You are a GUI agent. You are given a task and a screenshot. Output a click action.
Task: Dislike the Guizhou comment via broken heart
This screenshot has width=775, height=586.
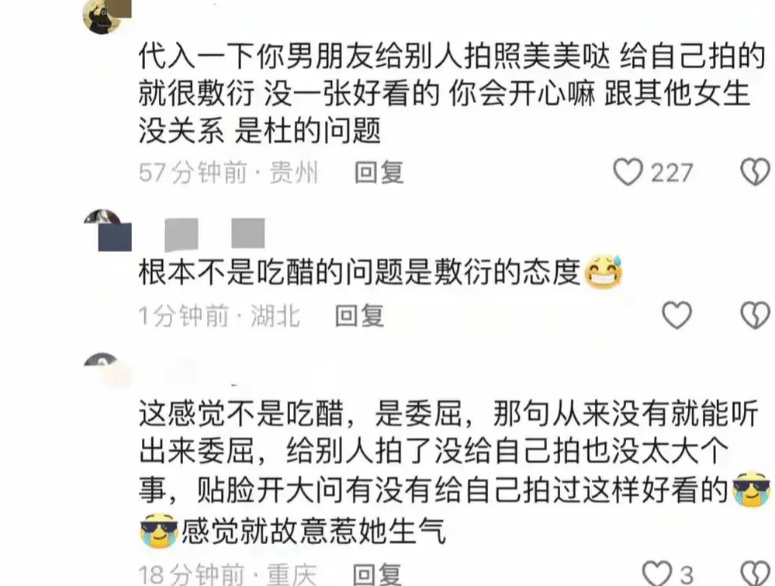coord(755,172)
